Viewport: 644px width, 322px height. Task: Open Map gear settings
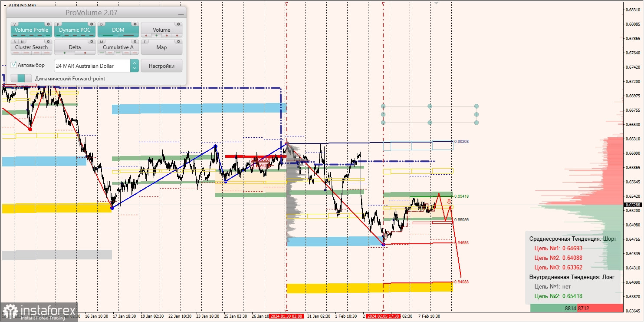tap(178, 41)
